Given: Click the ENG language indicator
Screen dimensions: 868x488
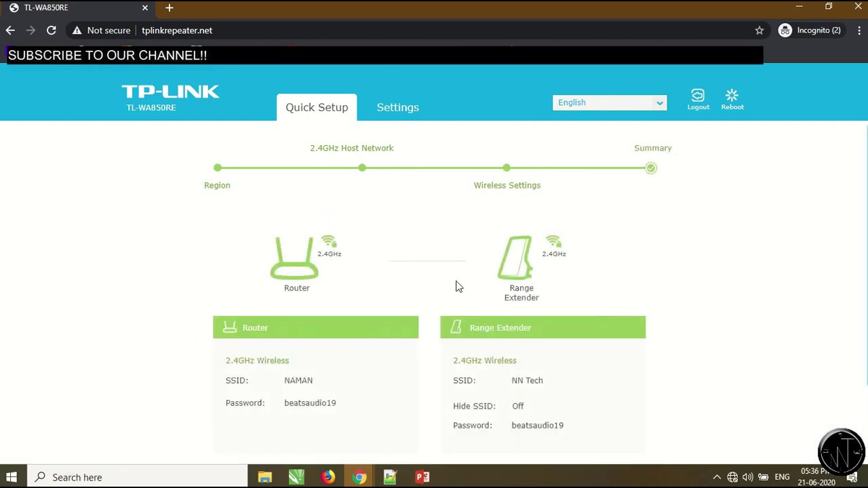Looking at the screenshot, I should pyautogui.click(x=782, y=477).
